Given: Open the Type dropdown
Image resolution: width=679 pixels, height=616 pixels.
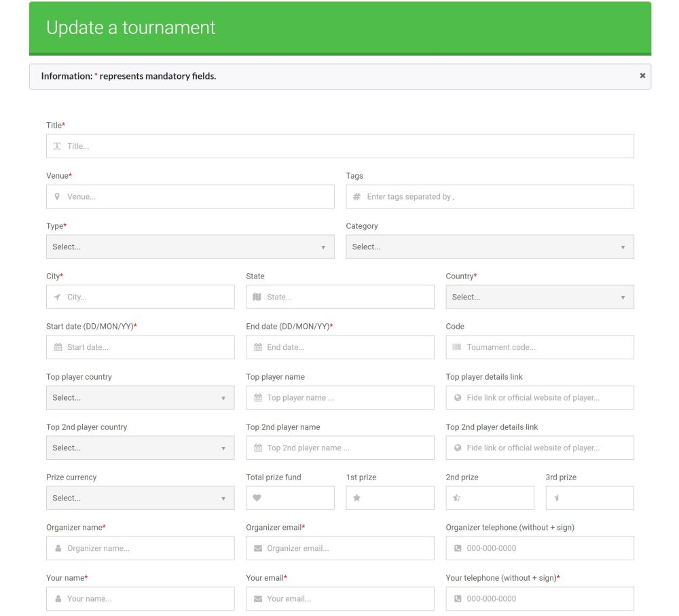Looking at the screenshot, I should [190, 247].
